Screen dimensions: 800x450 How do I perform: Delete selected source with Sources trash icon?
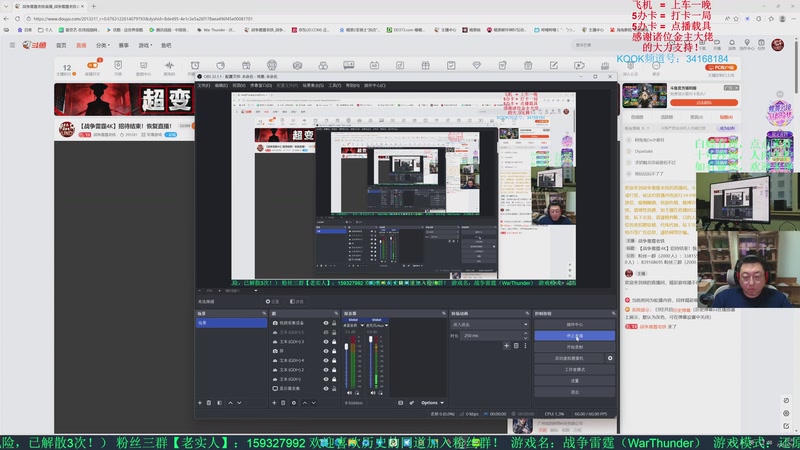(283, 403)
